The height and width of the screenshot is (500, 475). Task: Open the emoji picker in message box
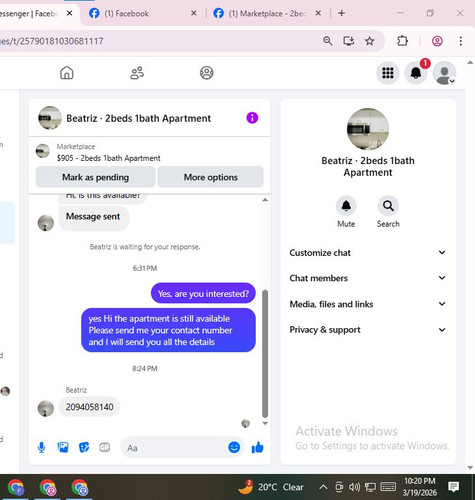(234, 447)
